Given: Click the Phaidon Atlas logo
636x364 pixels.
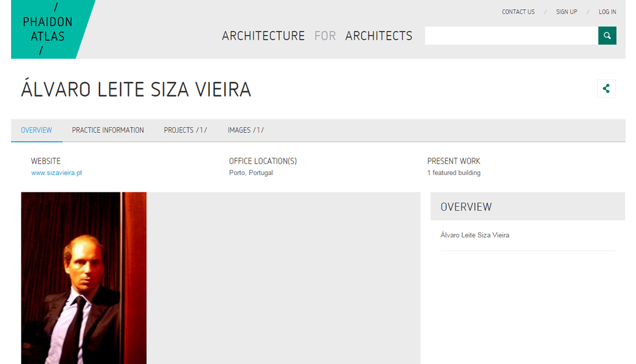Looking at the screenshot, I should [48, 29].
